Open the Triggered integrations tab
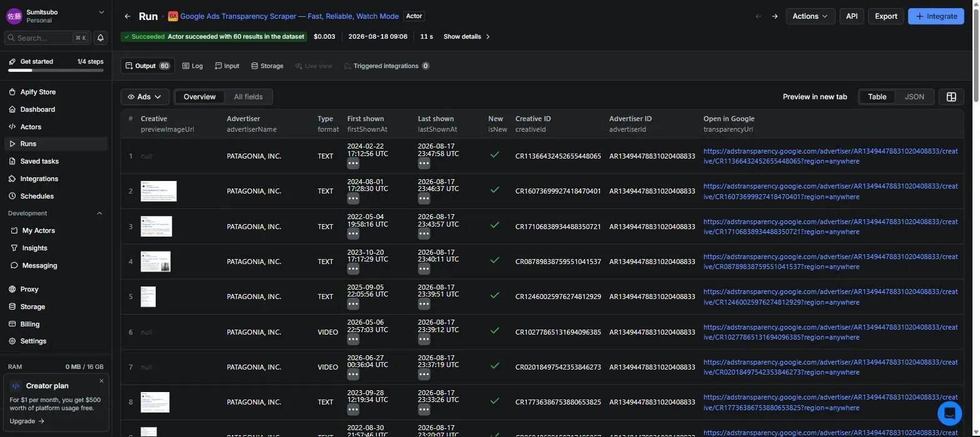This screenshot has width=980, height=437. (x=386, y=66)
